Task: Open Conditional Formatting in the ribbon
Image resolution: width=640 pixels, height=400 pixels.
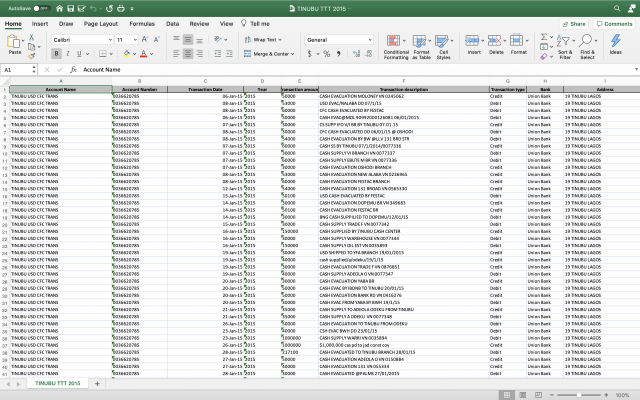Action: coord(396,46)
